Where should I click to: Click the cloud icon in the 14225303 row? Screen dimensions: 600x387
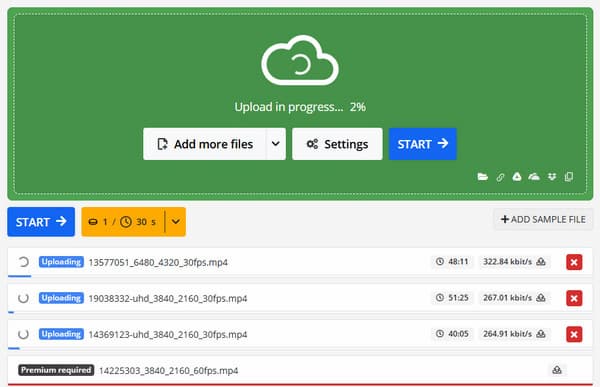(557, 370)
